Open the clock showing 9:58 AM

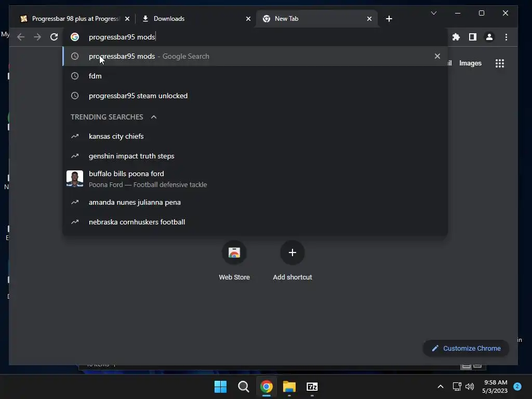click(x=495, y=387)
